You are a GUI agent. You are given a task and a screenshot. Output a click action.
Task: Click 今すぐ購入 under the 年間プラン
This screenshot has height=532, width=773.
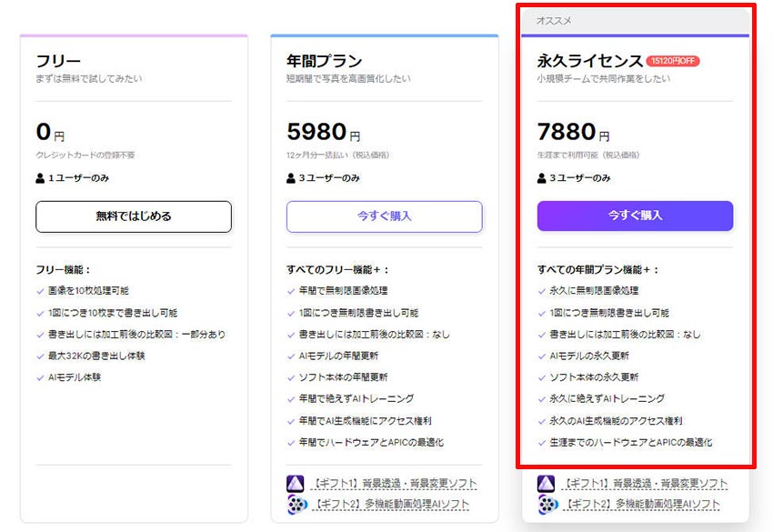(x=384, y=216)
